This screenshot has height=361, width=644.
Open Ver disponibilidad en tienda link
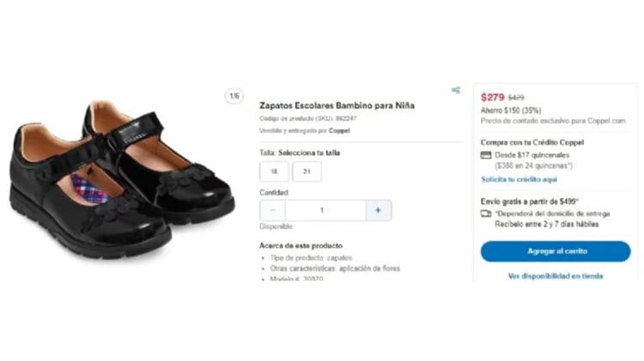click(555, 276)
